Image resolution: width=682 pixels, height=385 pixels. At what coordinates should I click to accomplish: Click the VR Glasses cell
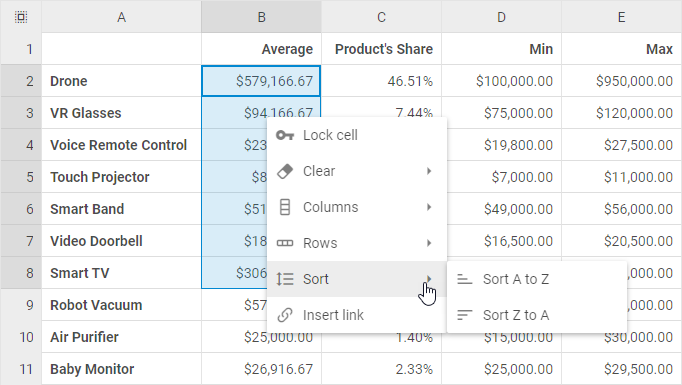(x=121, y=113)
